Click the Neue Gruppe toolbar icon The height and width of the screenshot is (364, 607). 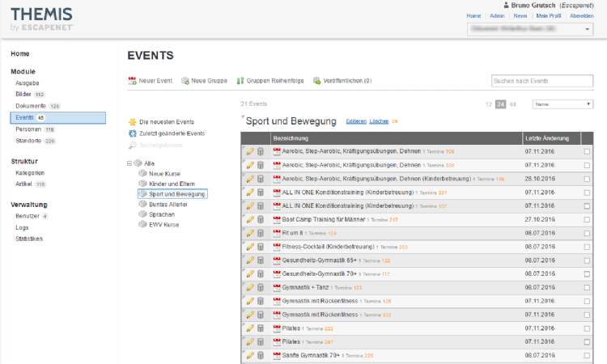185,81
